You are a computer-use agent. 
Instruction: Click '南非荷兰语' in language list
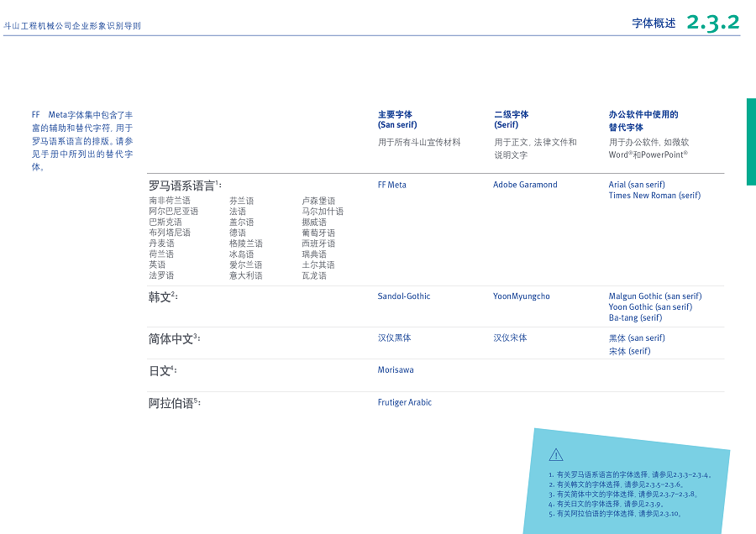click(170, 201)
